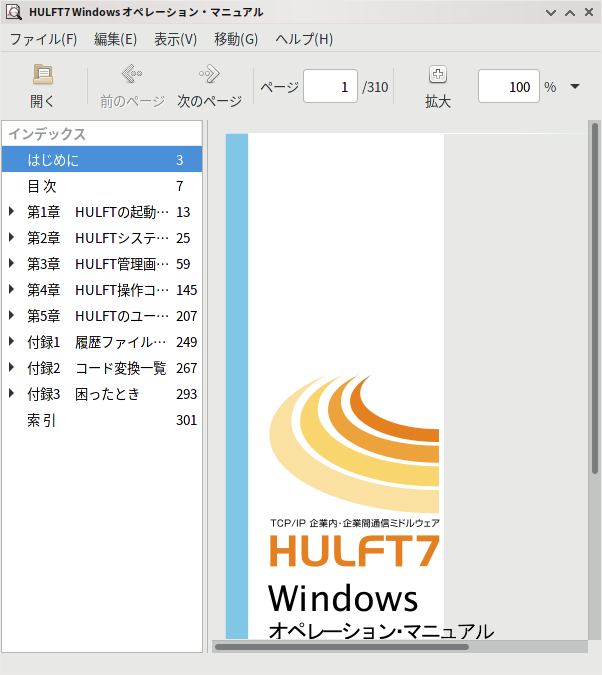
Task: Open the zoom percentage dropdown arrow
Action: click(x=575, y=87)
